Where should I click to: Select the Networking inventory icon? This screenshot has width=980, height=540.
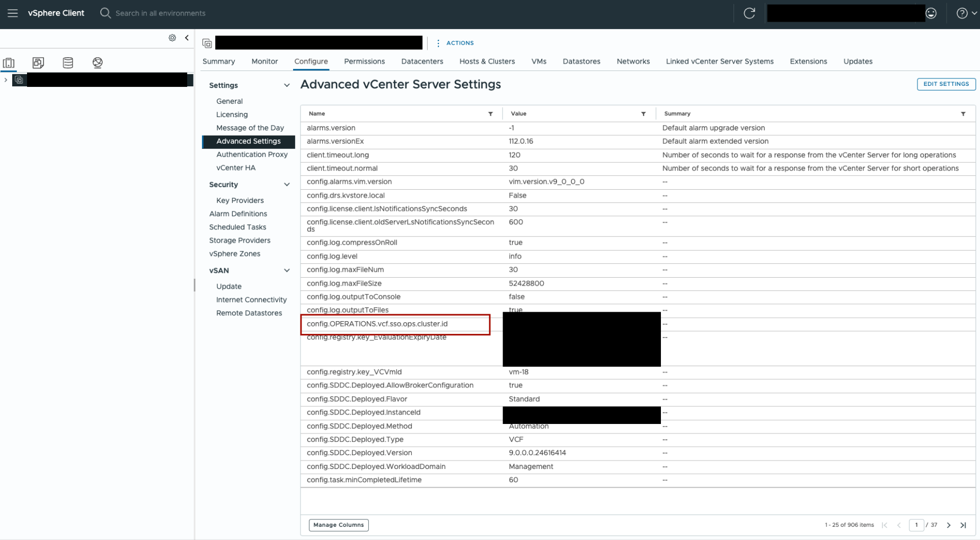[x=98, y=63]
